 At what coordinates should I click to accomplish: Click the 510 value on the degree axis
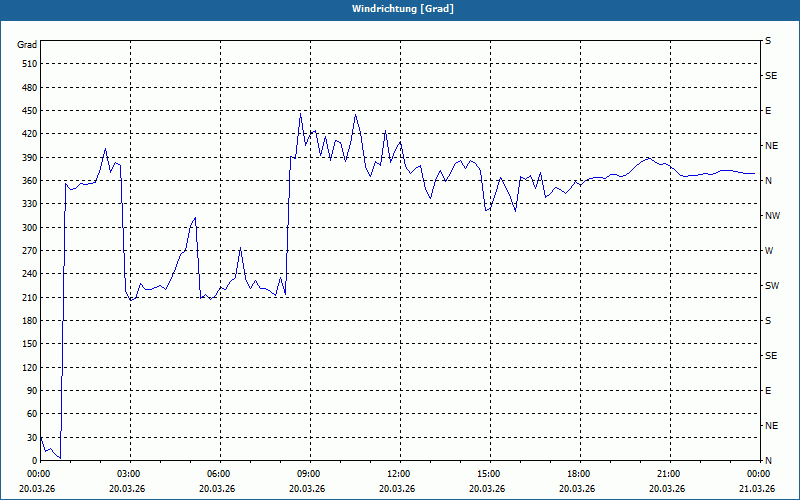point(29,64)
